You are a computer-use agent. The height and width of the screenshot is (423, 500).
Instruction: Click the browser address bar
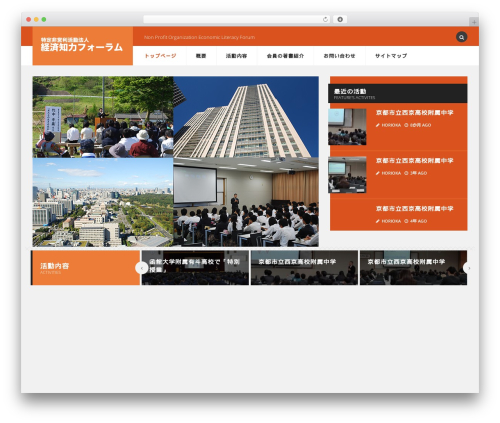click(237, 19)
